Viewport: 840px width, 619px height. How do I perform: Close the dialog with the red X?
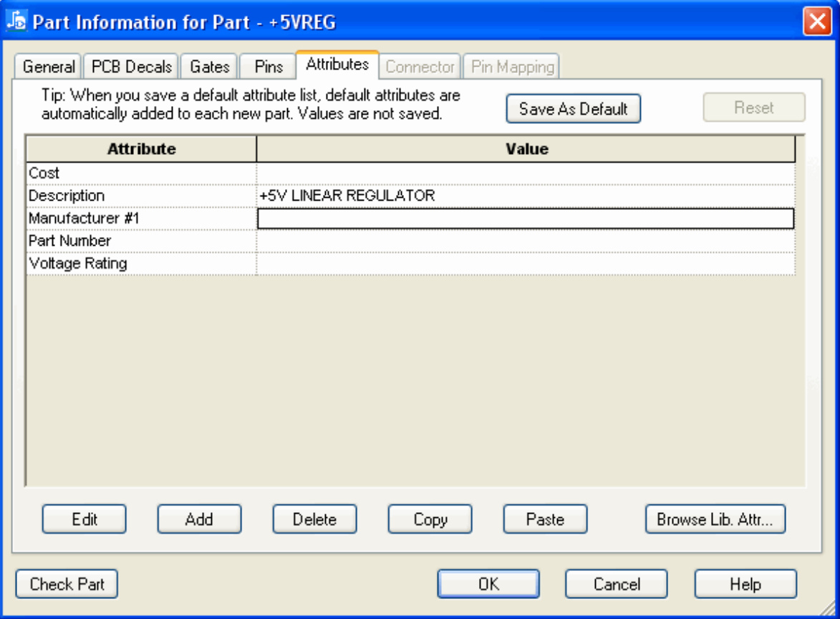pyautogui.click(x=816, y=21)
